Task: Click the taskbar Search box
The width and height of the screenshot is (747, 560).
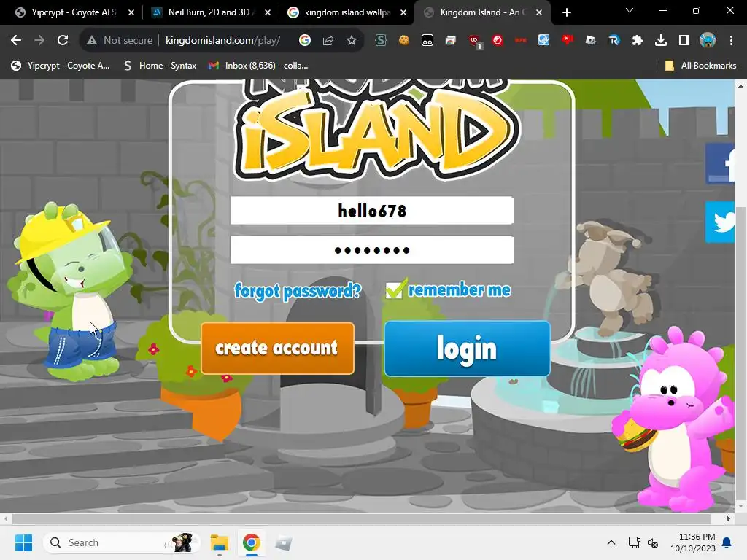Action: (x=122, y=542)
